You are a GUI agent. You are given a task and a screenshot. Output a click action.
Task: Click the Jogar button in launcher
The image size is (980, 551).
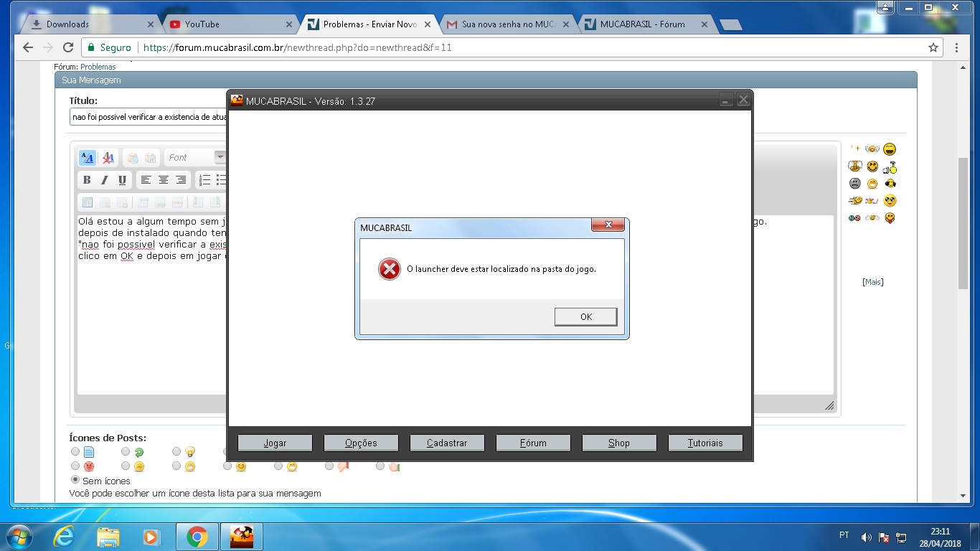pos(275,443)
